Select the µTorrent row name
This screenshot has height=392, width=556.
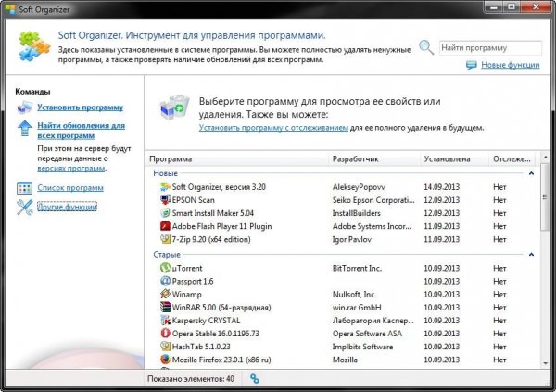(187, 268)
